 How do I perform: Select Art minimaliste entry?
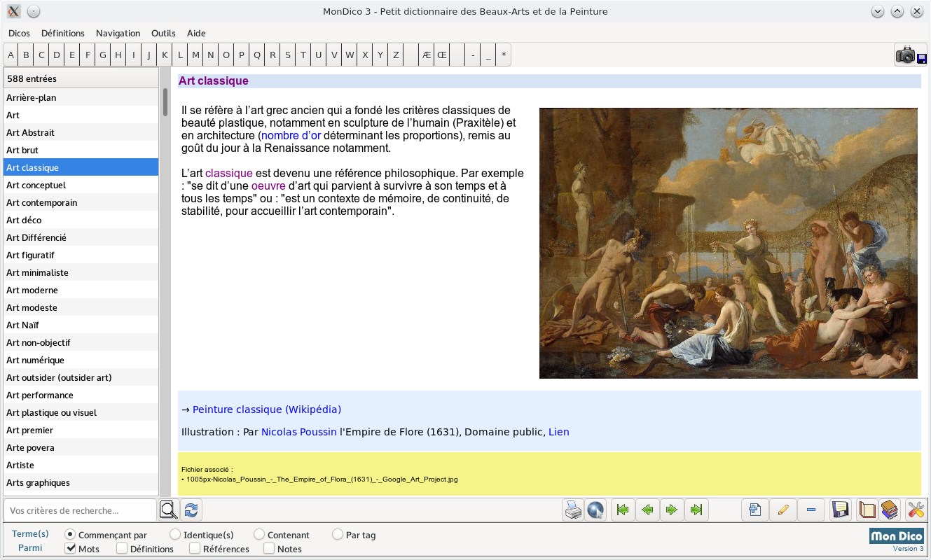[81, 272]
